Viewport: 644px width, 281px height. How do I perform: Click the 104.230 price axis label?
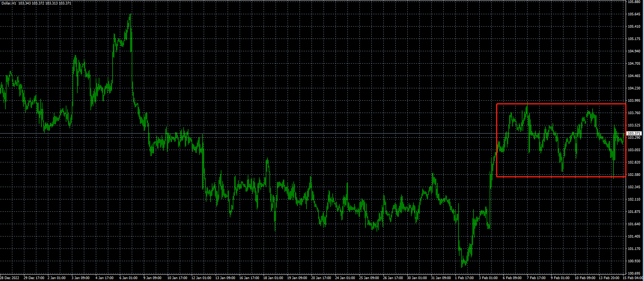(x=634, y=88)
